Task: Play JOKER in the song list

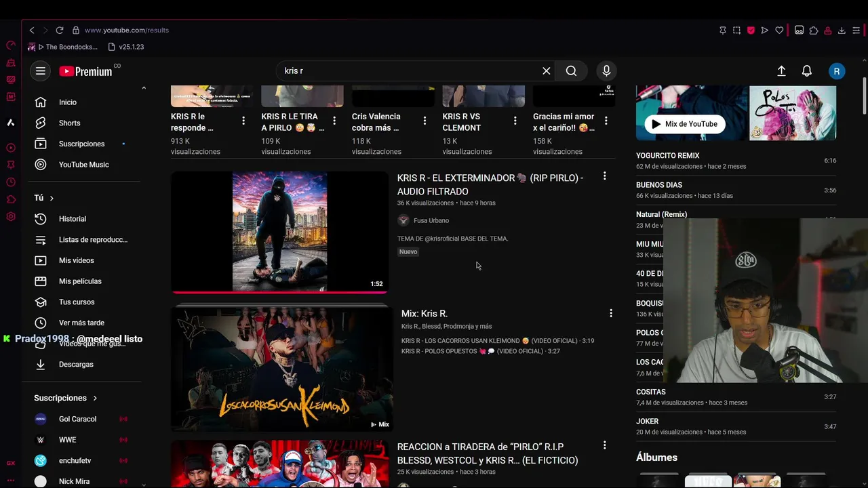Action: pos(736,426)
